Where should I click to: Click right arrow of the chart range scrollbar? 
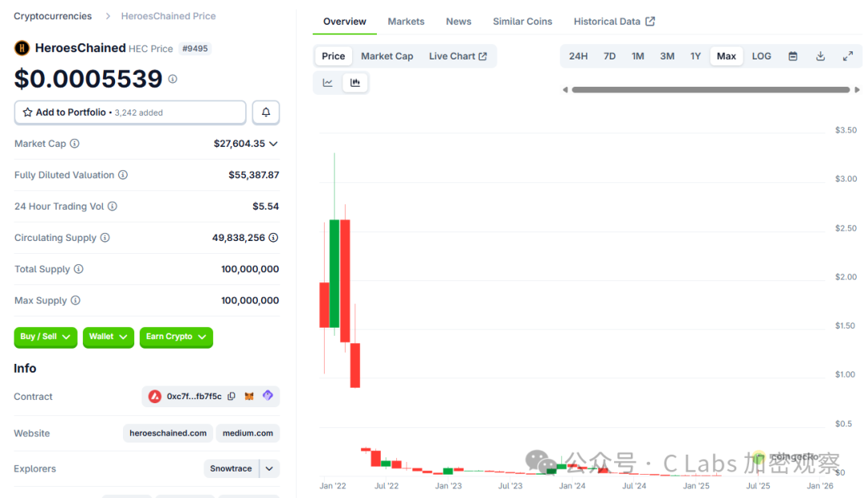coord(857,90)
